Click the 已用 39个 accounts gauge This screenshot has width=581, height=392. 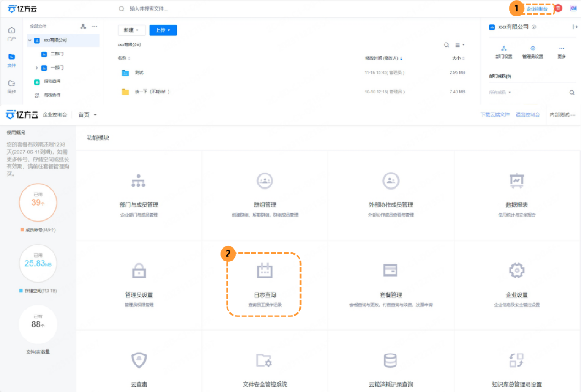click(x=38, y=202)
